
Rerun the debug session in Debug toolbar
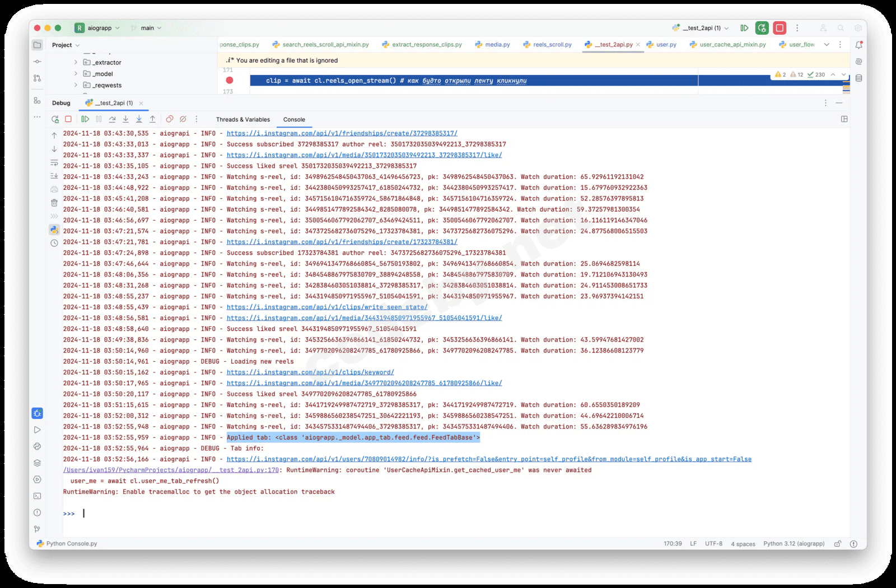[55, 119]
